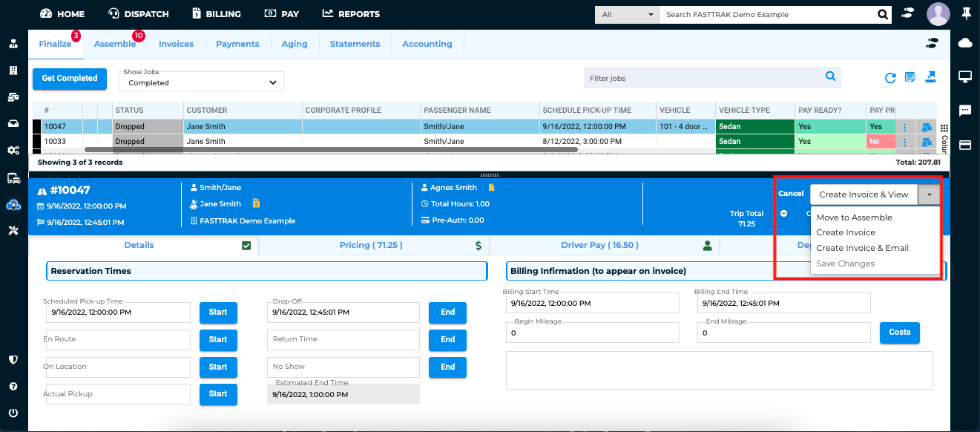Switch to the Assemble tab
Screen dimensions: 980x432
point(115,44)
